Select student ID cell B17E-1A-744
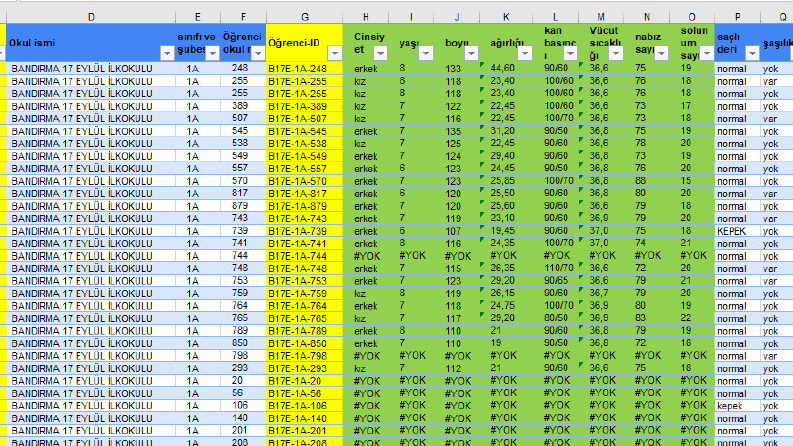 click(304, 256)
